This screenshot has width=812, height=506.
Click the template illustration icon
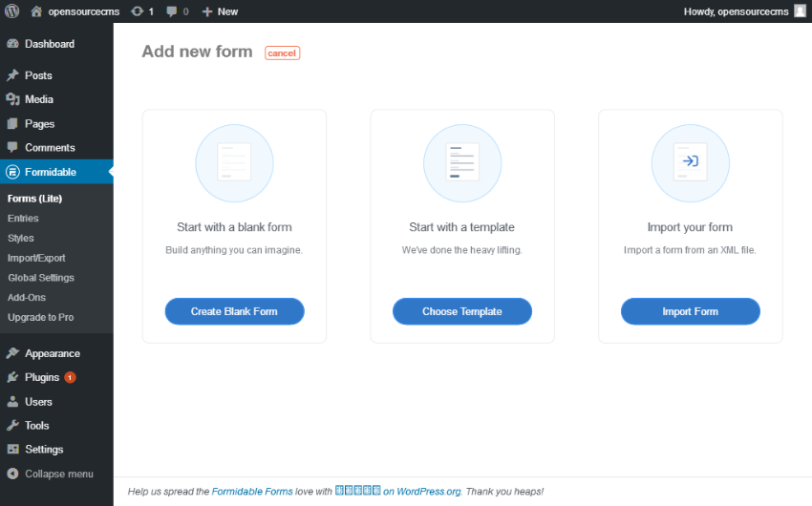[462, 163]
